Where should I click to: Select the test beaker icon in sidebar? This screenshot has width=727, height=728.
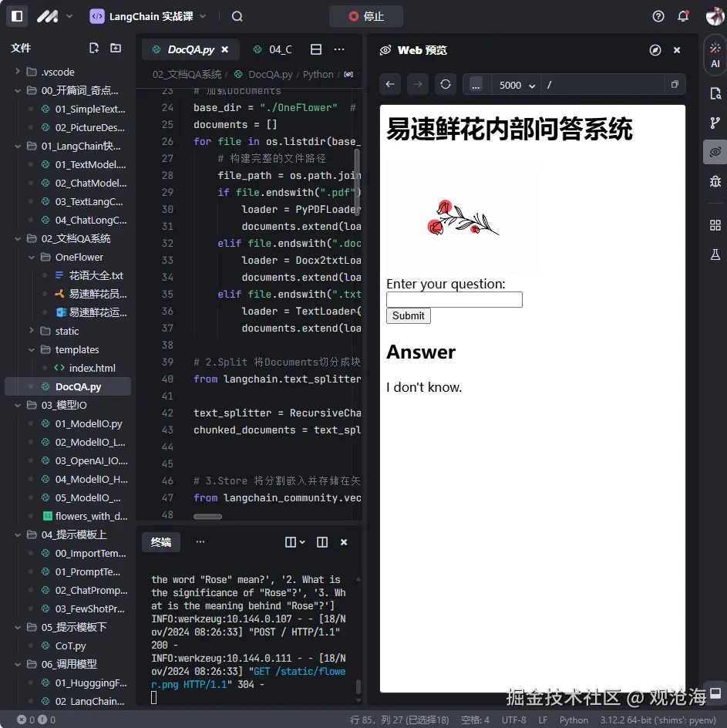tap(715, 254)
